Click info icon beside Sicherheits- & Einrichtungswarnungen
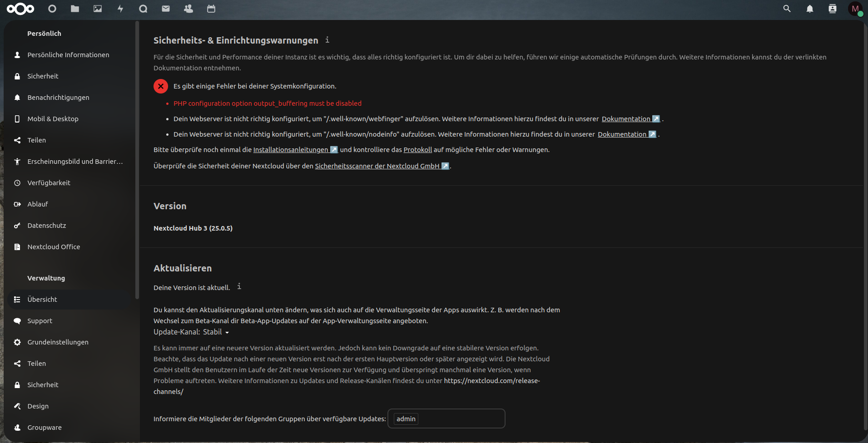The height and width of the screenshot is (443, 868). [327, 40]
